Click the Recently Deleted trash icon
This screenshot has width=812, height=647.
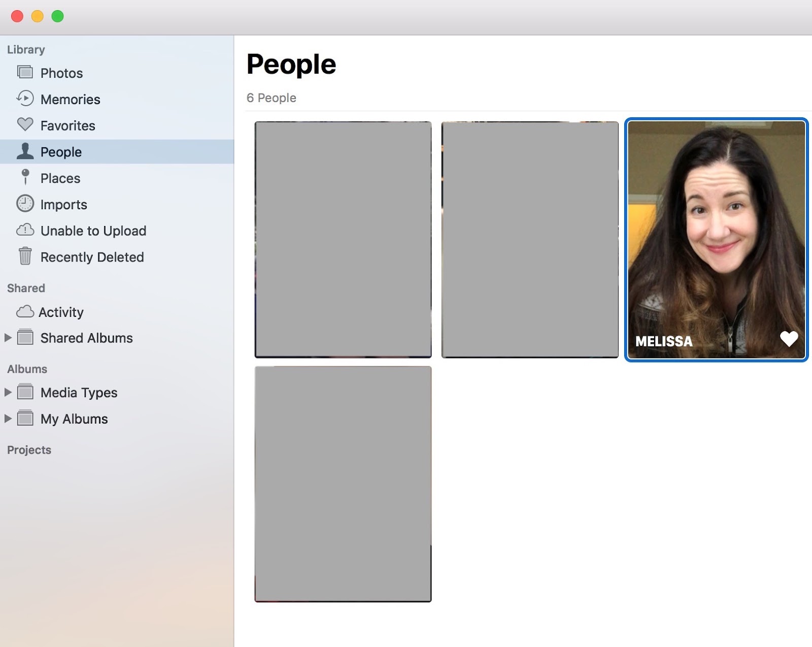click(25, 256)
